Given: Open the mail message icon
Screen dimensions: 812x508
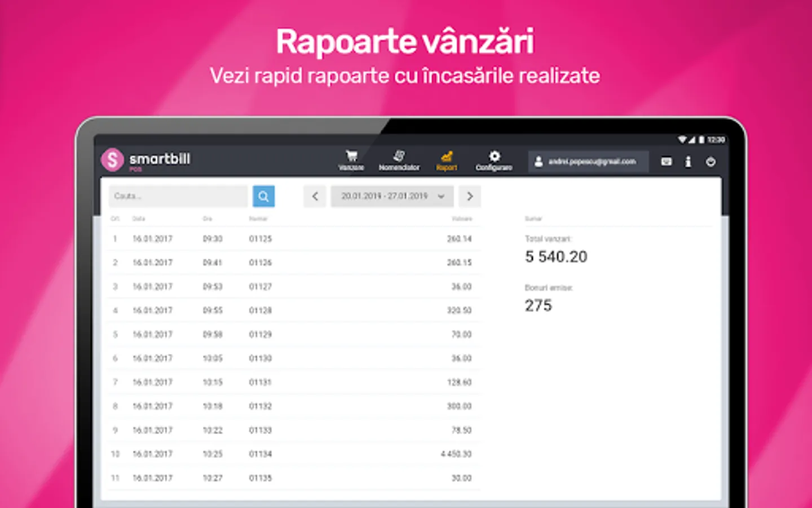Looking at the screenshot, I should pos(667,161).
